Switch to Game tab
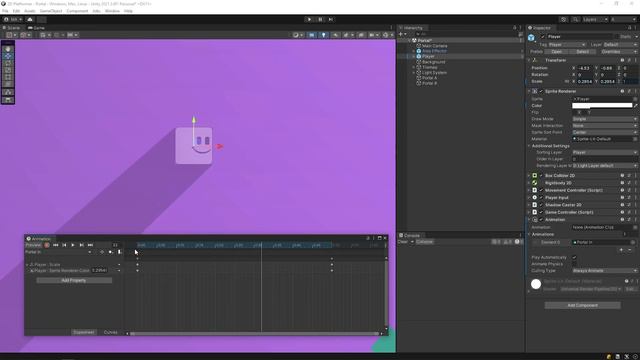Screen dimensions: 640x360 click(x=37, y=28)
